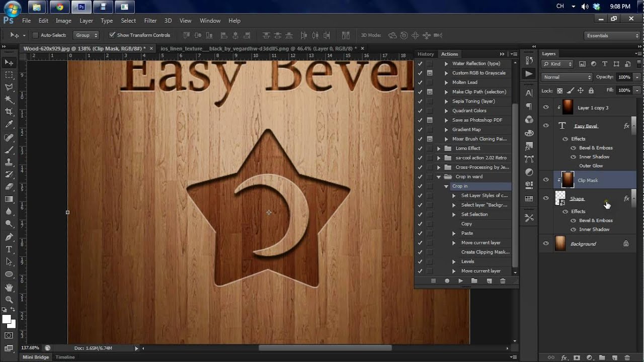The image size is (644, 362).
Task: Select the Zoom tool
Action: click(x=9, y=300)
